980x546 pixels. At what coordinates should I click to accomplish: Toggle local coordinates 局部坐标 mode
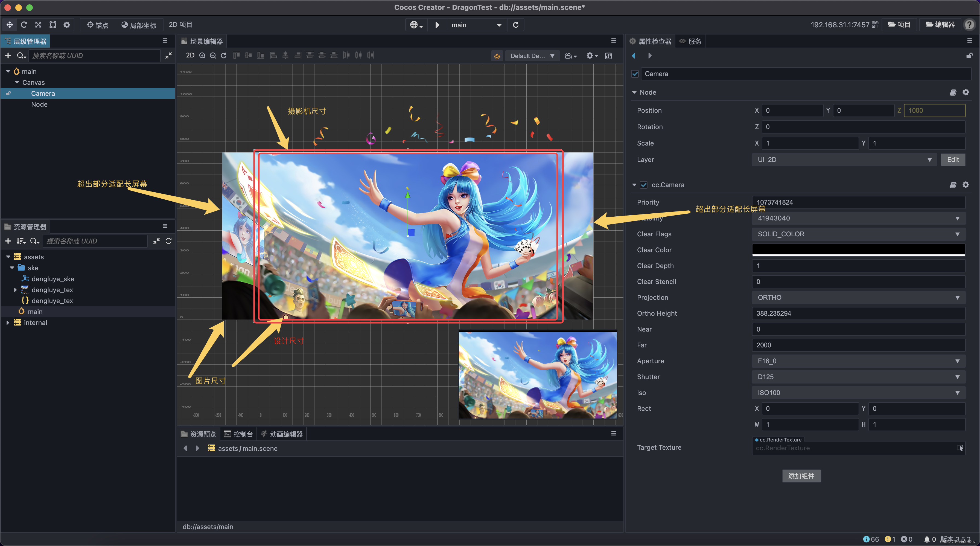[138, 25]
